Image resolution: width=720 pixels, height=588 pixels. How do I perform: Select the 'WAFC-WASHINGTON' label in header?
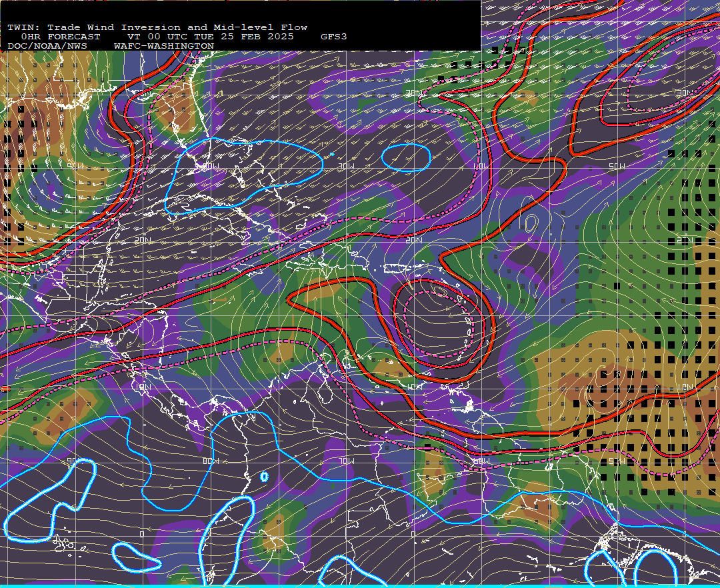(x=164, y=47)
